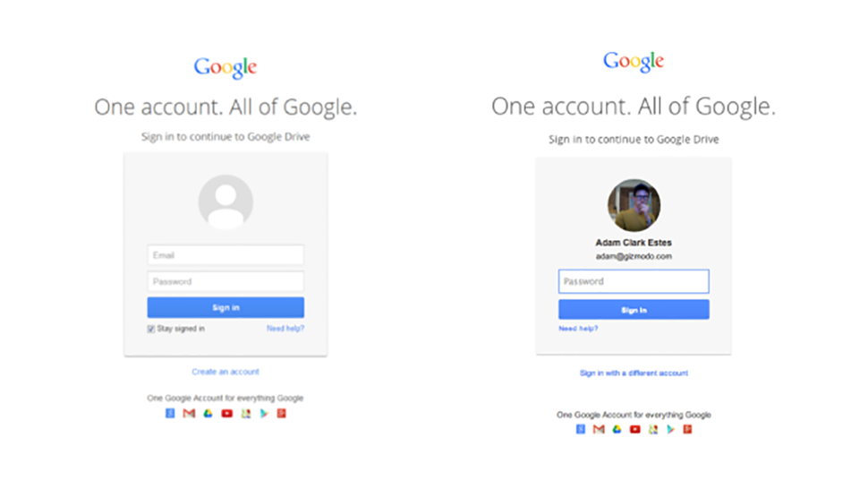Click the Password field below adam@gizmodo.com

[634, 281]
